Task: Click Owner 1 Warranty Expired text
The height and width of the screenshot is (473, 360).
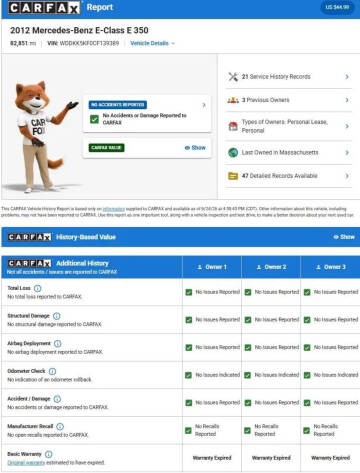Action: point(212,458)
